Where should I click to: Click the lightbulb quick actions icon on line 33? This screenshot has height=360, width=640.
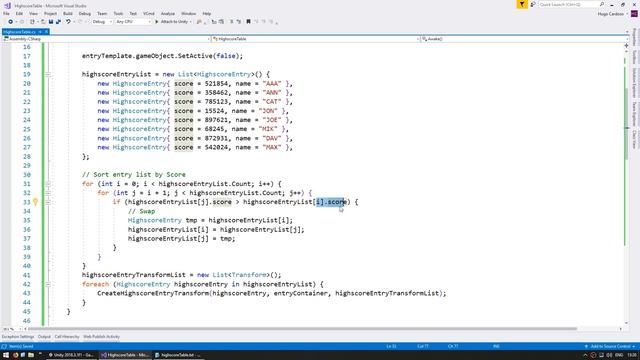tap(36, 202)
